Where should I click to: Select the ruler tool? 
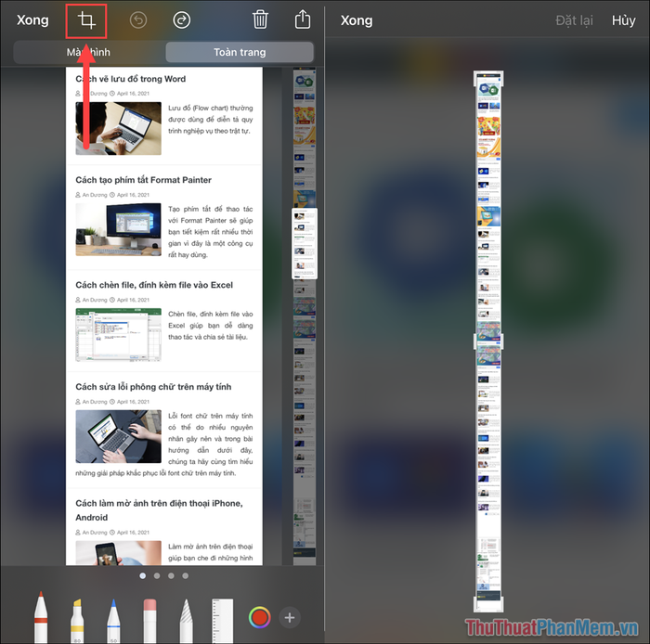click(222, 621)
